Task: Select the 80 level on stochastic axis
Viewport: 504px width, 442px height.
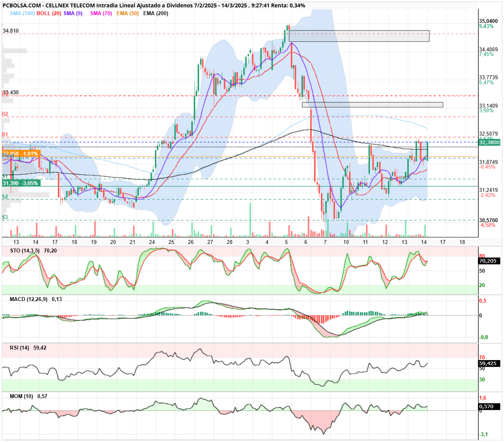Action: (482, 256)
